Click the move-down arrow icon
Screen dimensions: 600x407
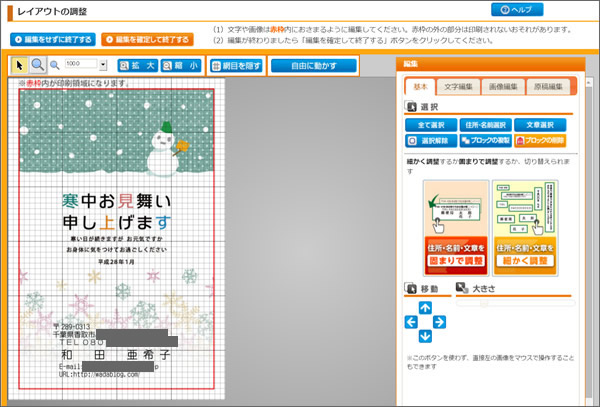425,336
